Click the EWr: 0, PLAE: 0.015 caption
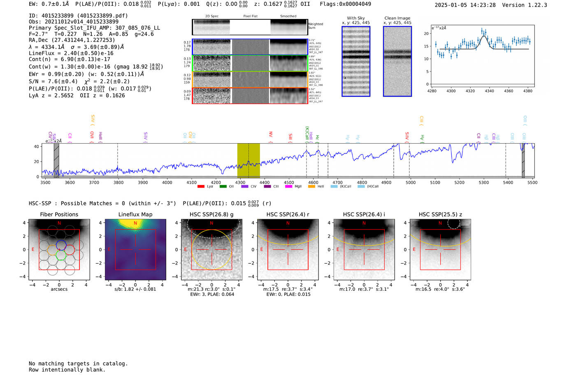This screenshot has width=576, height=392. [288, 294]
